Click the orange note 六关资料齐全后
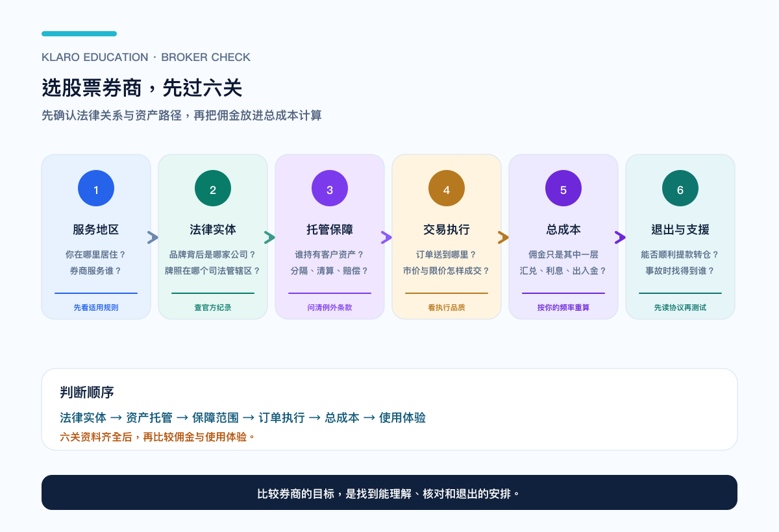The height and width of the screenshot is (532, 779). (x=158, y=437)
